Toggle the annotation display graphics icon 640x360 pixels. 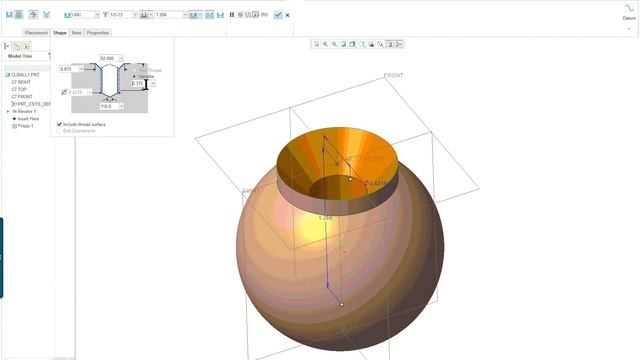click(x=389, y=44)
